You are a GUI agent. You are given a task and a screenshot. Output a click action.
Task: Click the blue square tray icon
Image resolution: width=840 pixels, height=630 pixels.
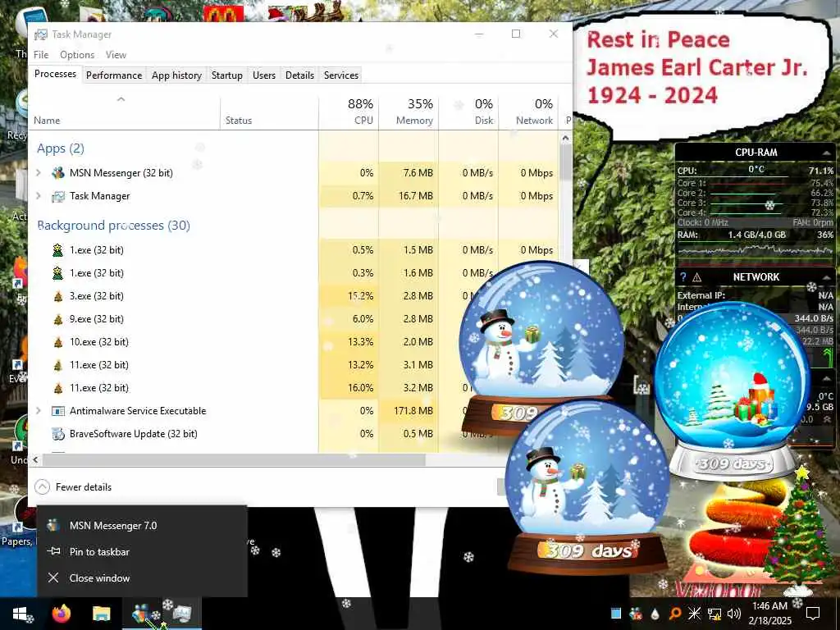tap(616, 614)
